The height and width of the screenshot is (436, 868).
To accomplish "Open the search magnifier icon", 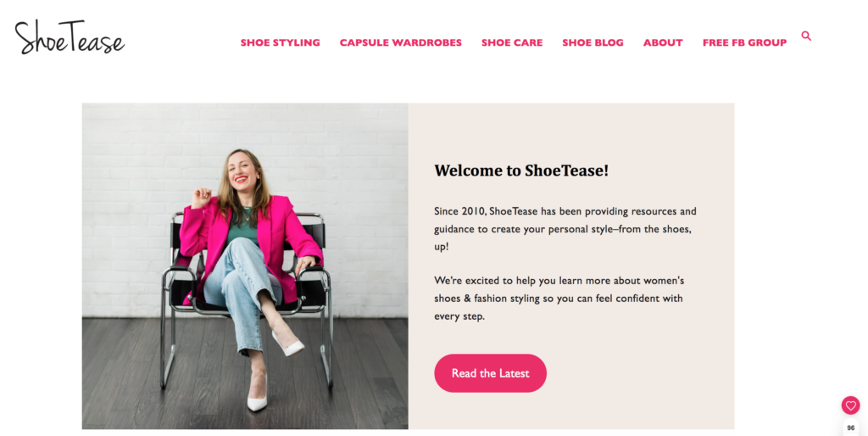I will (806, 36).
